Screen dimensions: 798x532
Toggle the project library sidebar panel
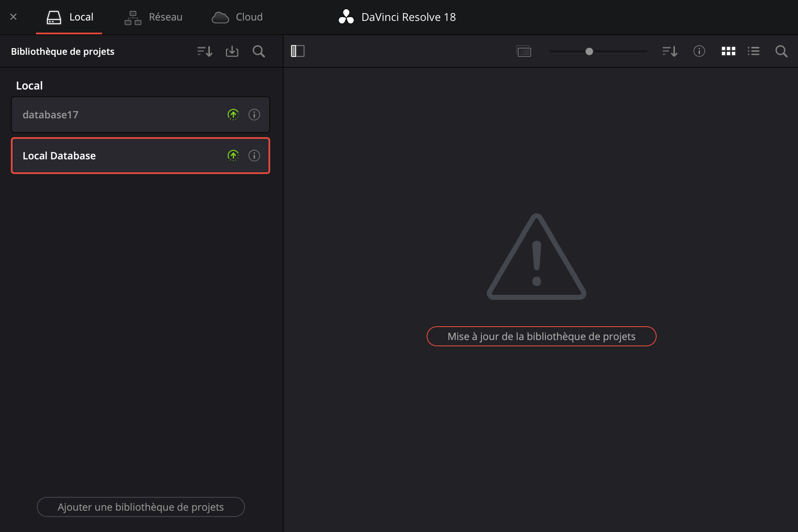(x=298, y=51)
